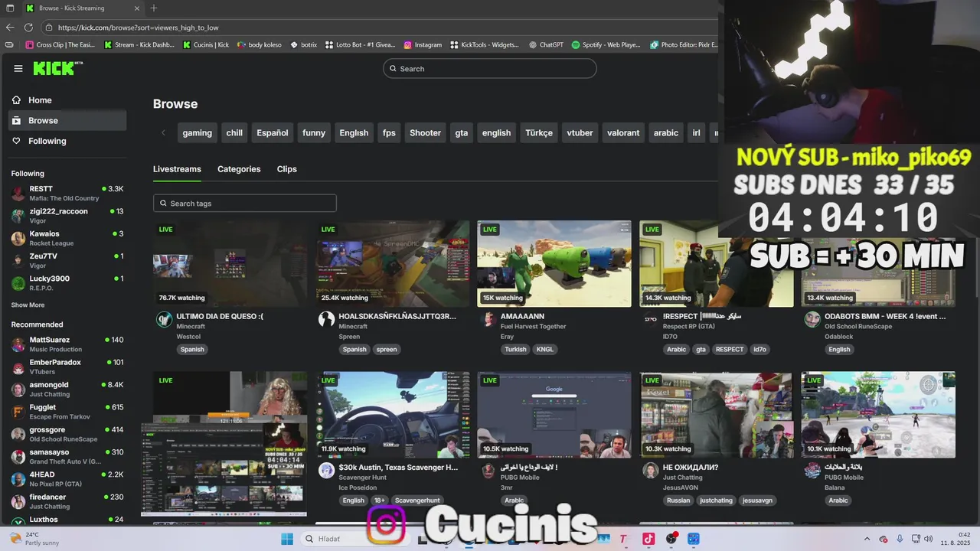Open Fugglet avatar in Recommended
The width and height of the screenshot is (980, 551).
coord(18,412)
